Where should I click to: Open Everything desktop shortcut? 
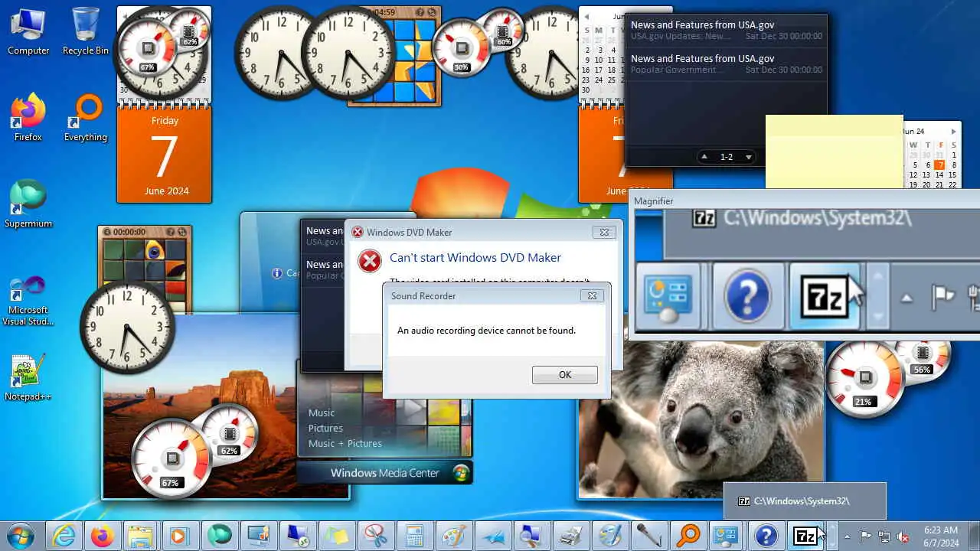coord(86,119)
